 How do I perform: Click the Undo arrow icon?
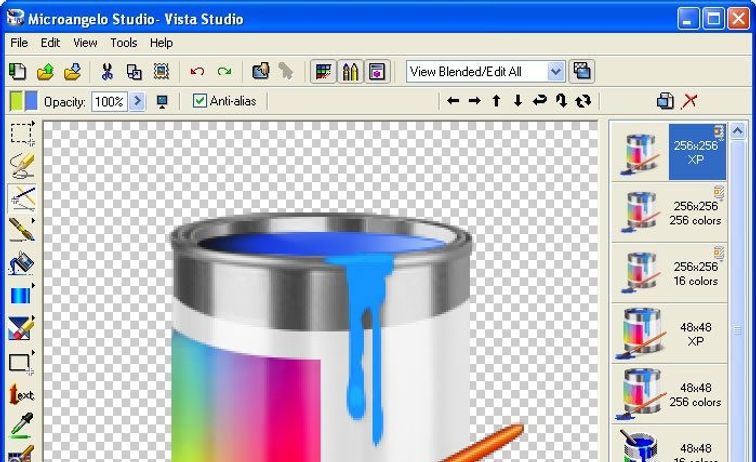point(197,71)
